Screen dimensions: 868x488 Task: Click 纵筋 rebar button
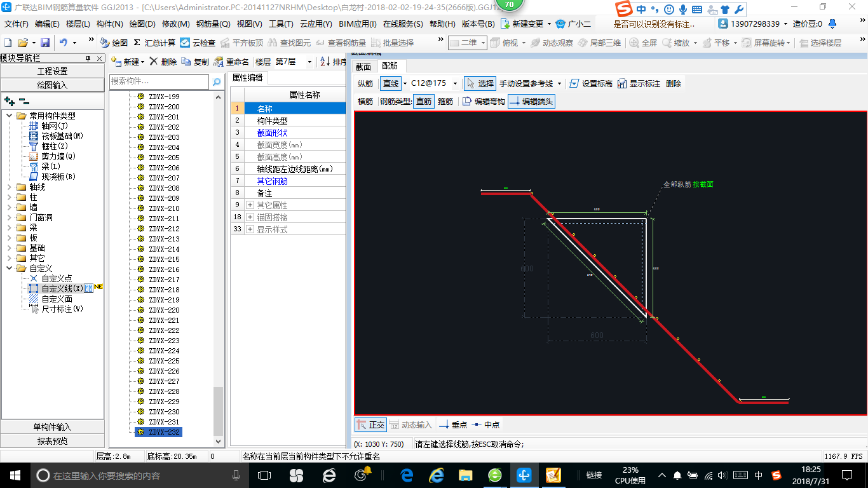(365, 83)
